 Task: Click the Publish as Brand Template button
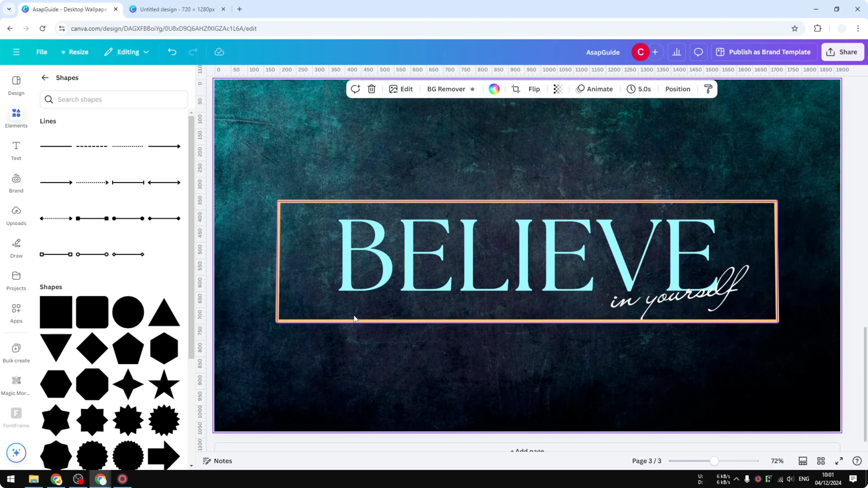tap(764, 52)
